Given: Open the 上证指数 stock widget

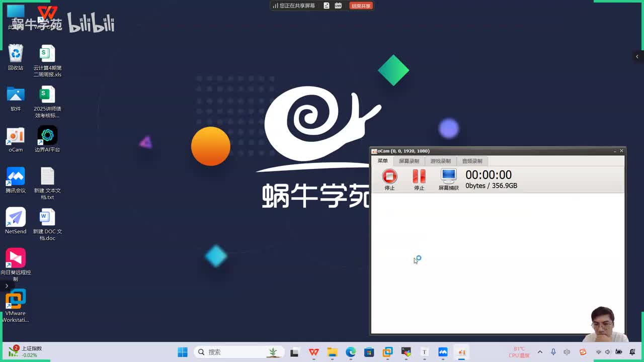Looking at the screenshot, I should tap(26, 351).
